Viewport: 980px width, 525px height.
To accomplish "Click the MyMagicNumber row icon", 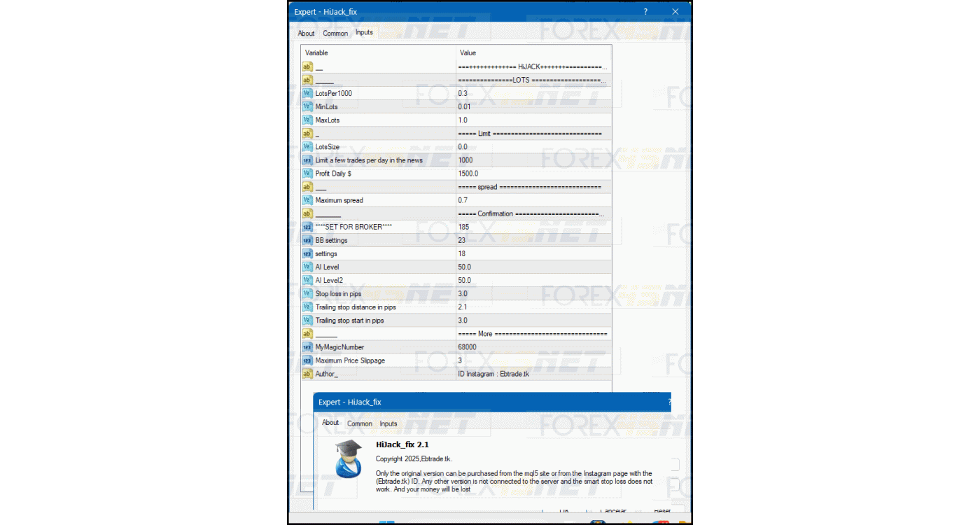I will pyautogui.click(x=307, y=347).
